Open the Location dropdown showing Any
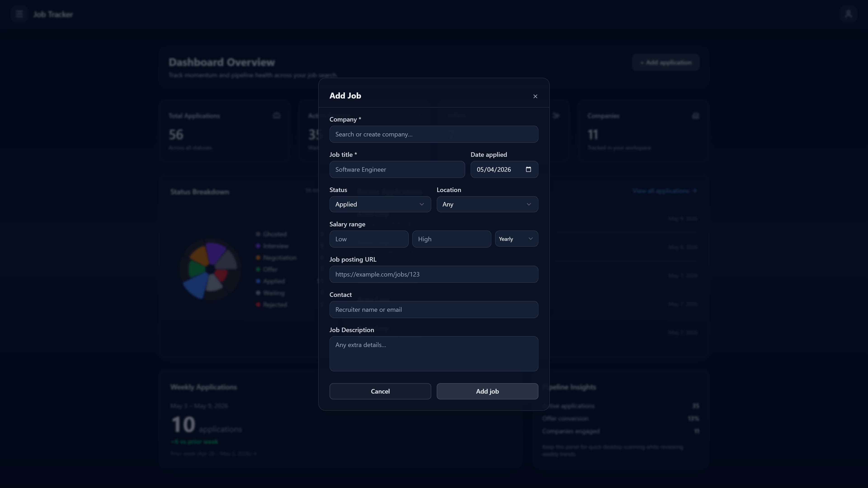The width and height of the screenshot is (868, 488). pos(487,204)
